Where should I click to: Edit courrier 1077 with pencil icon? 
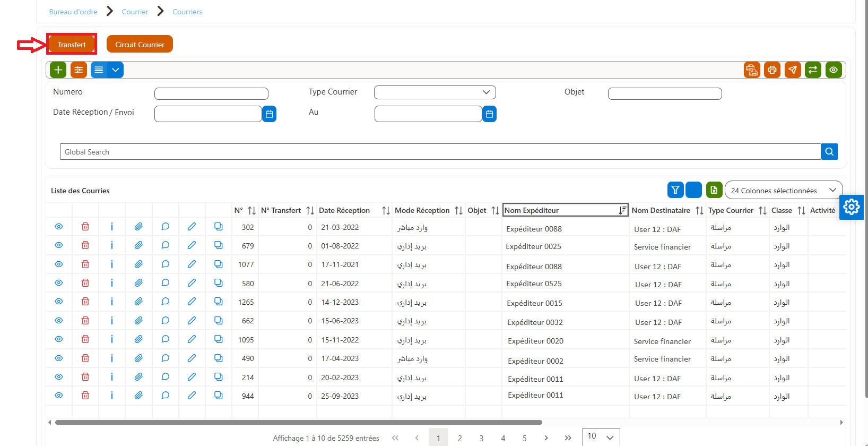coord(192,264)
